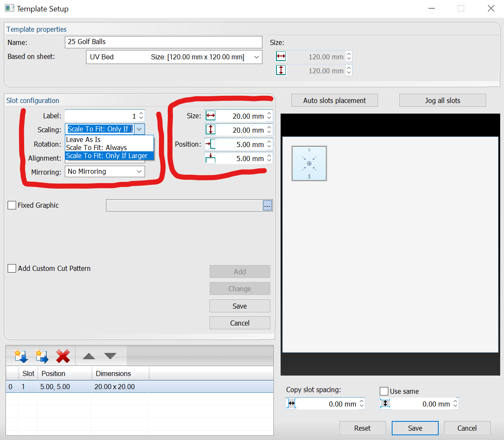
Task: Click Auto slots placement button
Action: [334, 100]
